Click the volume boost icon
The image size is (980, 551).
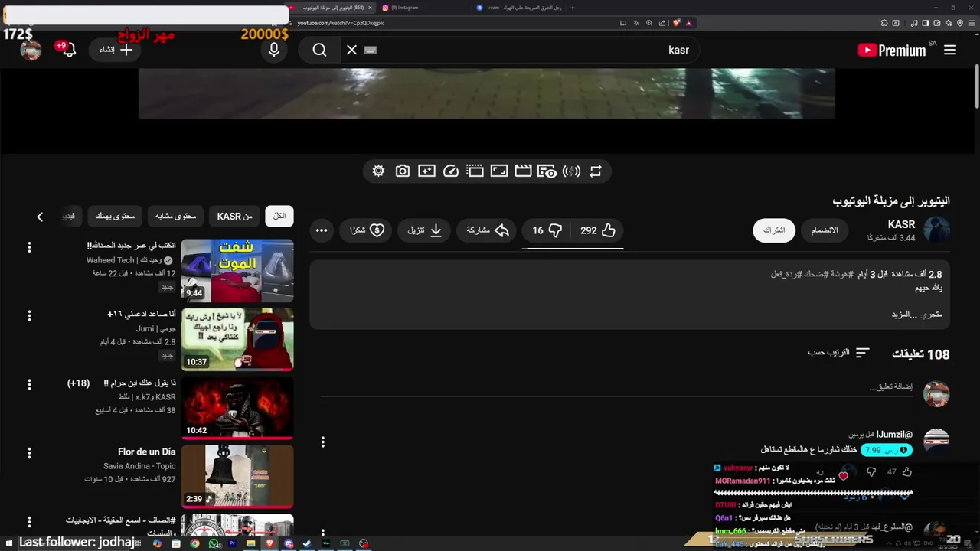tap(571, 171)
